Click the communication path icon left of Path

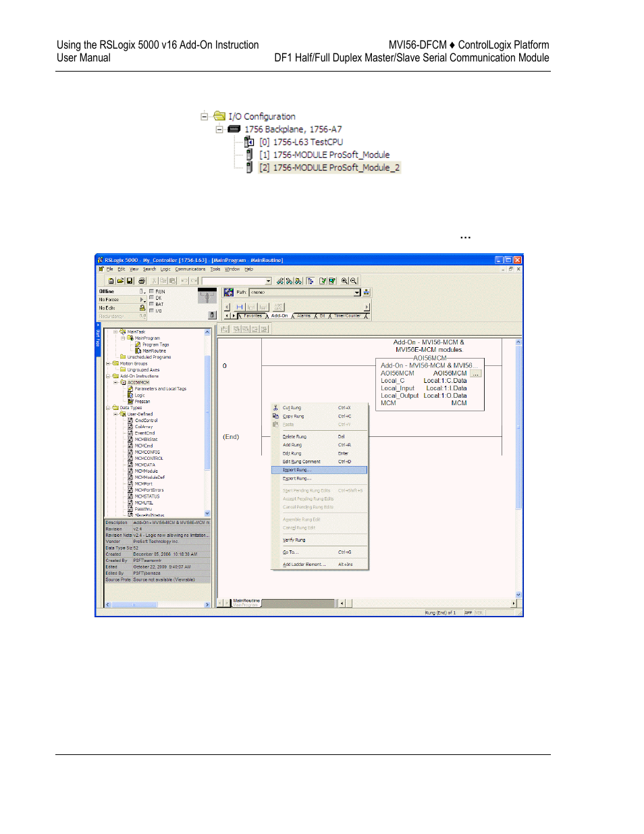click(x=229, y=292)
